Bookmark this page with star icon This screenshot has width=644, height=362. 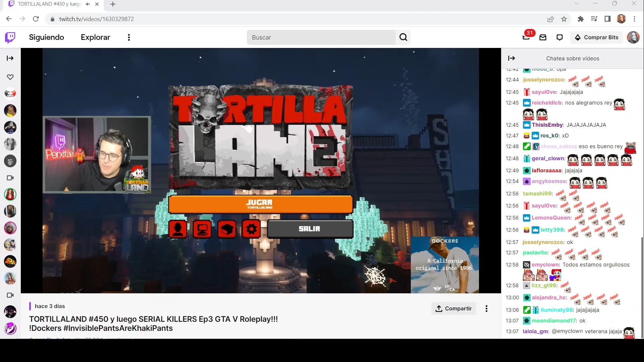[x=564, y=19]
